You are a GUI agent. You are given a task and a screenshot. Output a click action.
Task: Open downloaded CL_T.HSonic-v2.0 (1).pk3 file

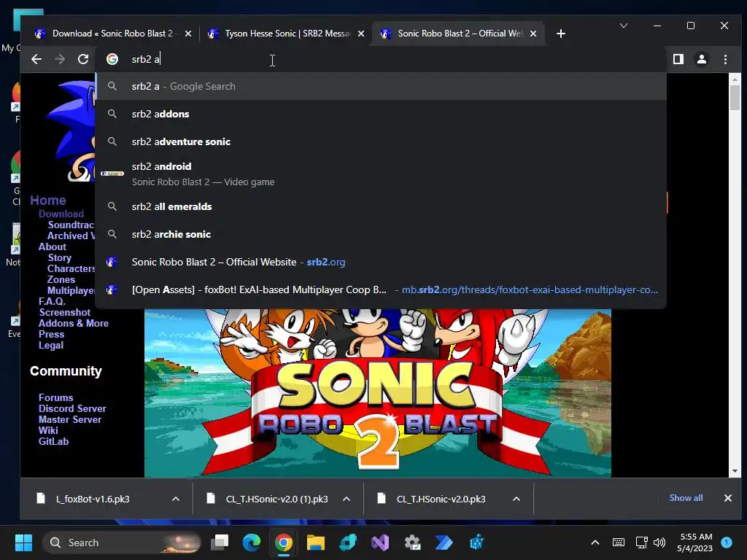tap(276, 499)
